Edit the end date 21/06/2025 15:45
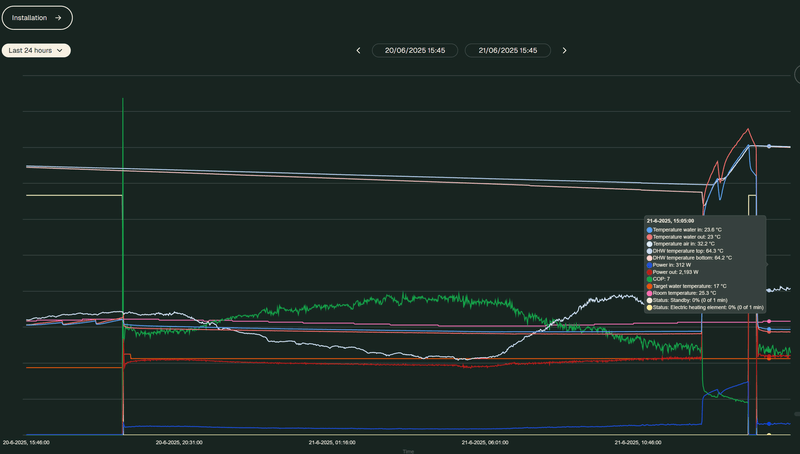 508,51
